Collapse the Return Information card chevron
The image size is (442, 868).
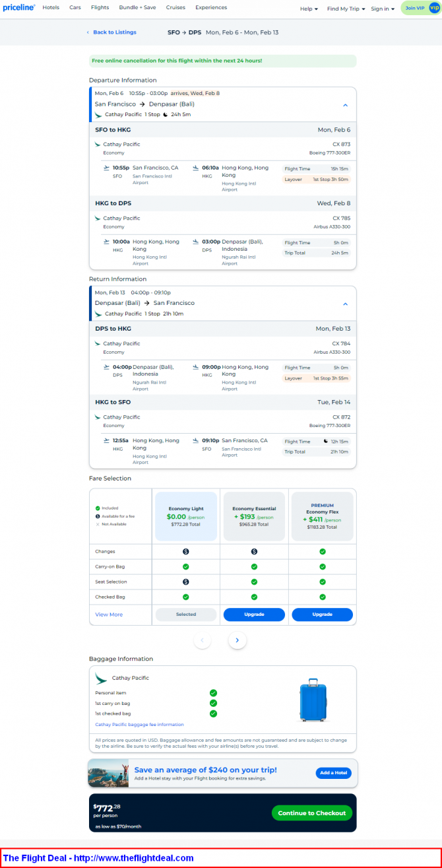[x=346, y=304]
